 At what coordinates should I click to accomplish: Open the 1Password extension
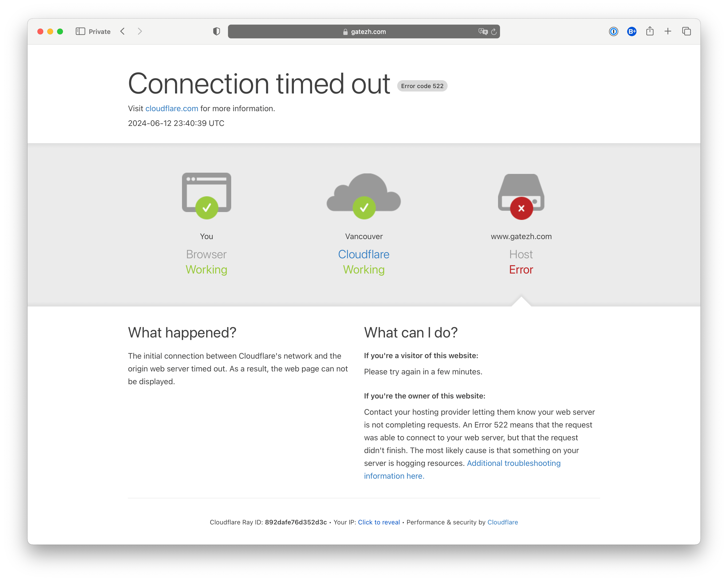click(x=613, y=31)
